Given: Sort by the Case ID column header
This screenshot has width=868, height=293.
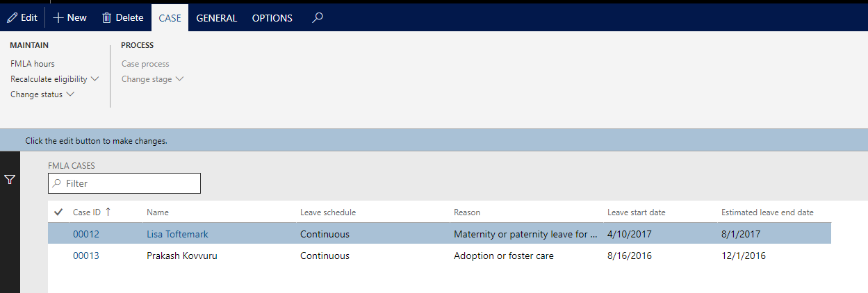Looking at the screenshot, I should click(x=88, y=212).
